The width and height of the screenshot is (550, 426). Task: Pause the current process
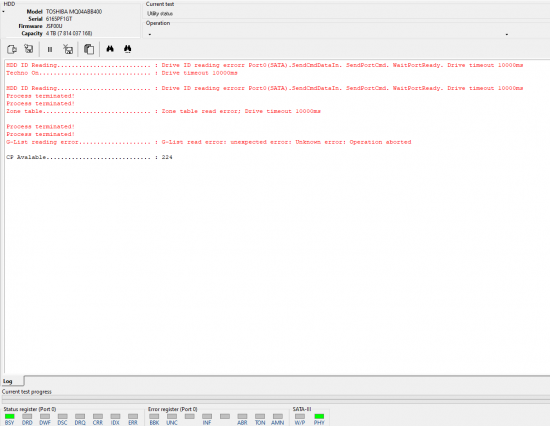pyautogui.click(x=50, y=49)
